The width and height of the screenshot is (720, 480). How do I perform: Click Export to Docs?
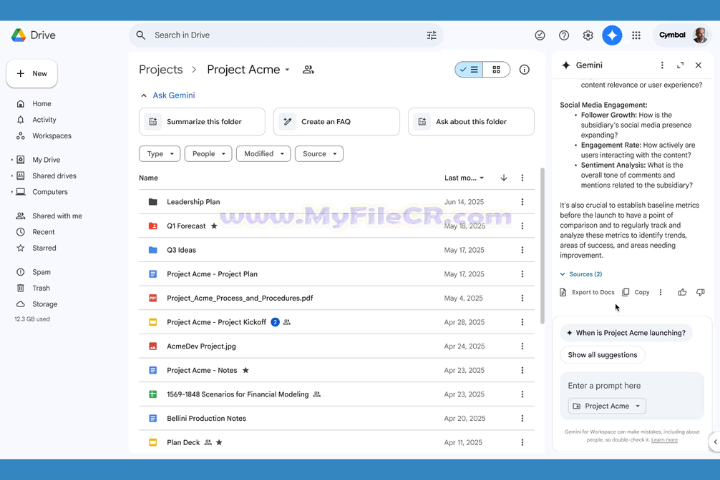click(587, 292)
